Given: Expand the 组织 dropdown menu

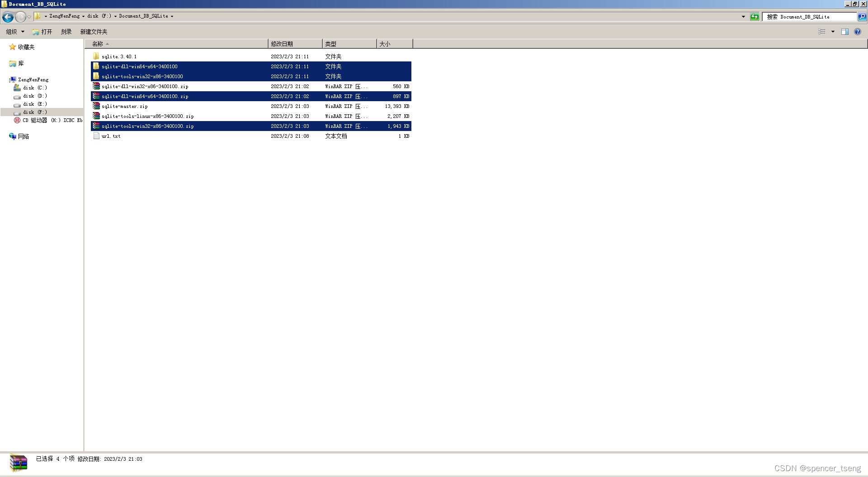Looking at the screenshot, I should pos(14,32).
